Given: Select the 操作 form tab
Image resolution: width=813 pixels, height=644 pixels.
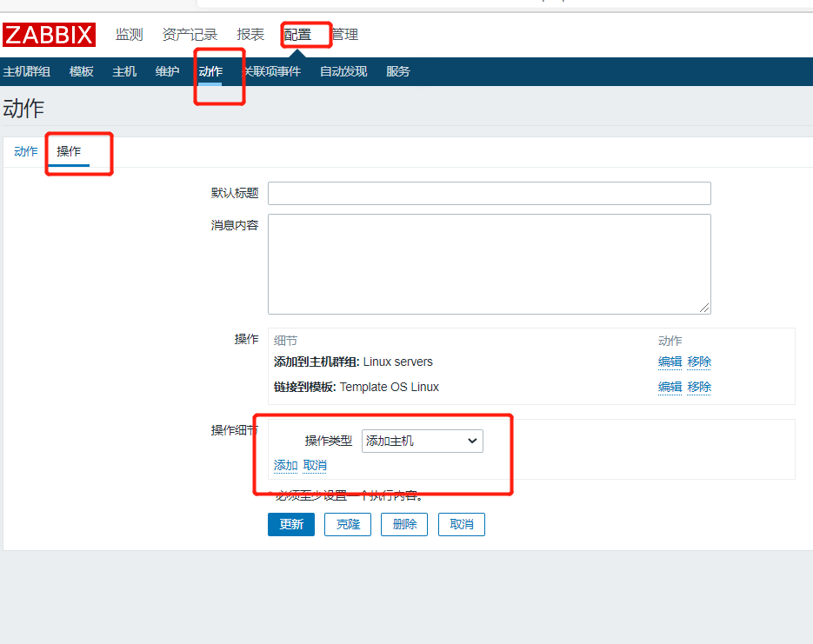Looking at the screenshot, I should [x=69, y=151].
